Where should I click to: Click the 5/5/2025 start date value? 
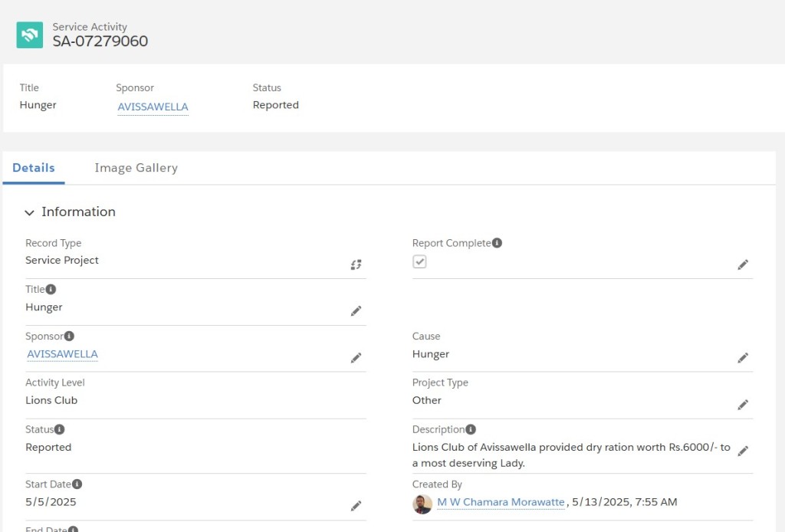click(x=51, y=502)
